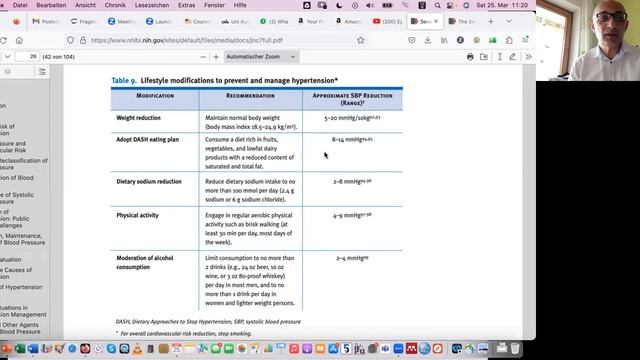Open the Ansicht menu
The height and width of the screenshot is (360, 640).
[85, 5]
